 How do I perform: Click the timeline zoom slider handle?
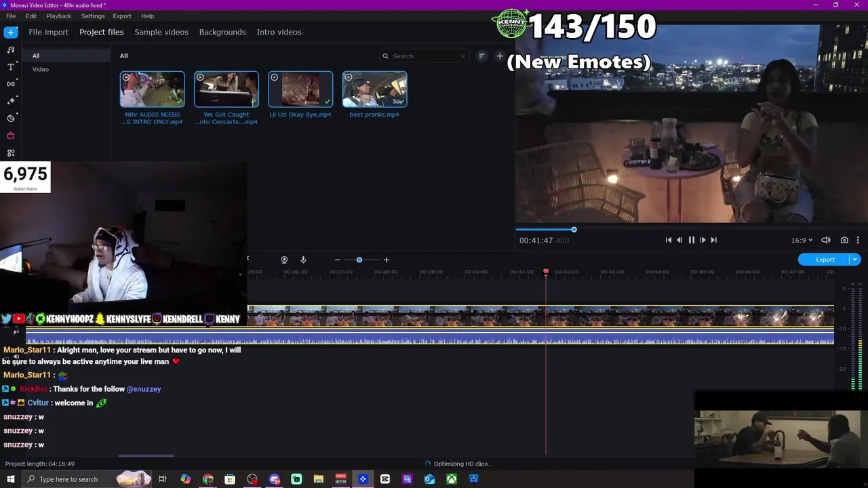click(359, 260)
